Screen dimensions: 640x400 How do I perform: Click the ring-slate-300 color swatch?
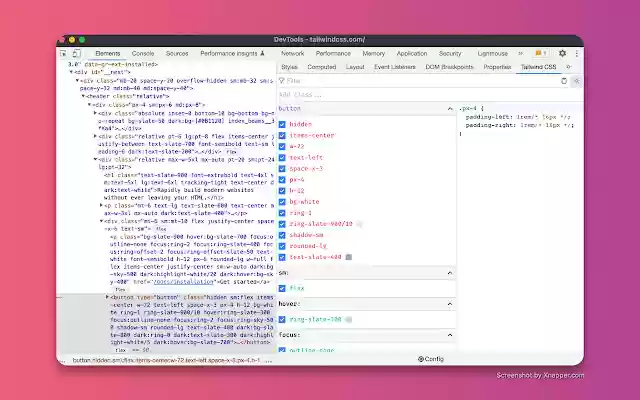349,320
